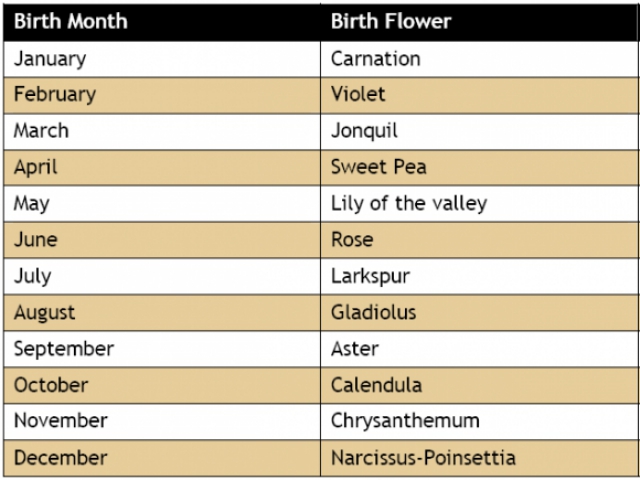640x480 pixels.
Task: Click the Narcissus-Poinsettia cell
Action: tap(479, 458)
